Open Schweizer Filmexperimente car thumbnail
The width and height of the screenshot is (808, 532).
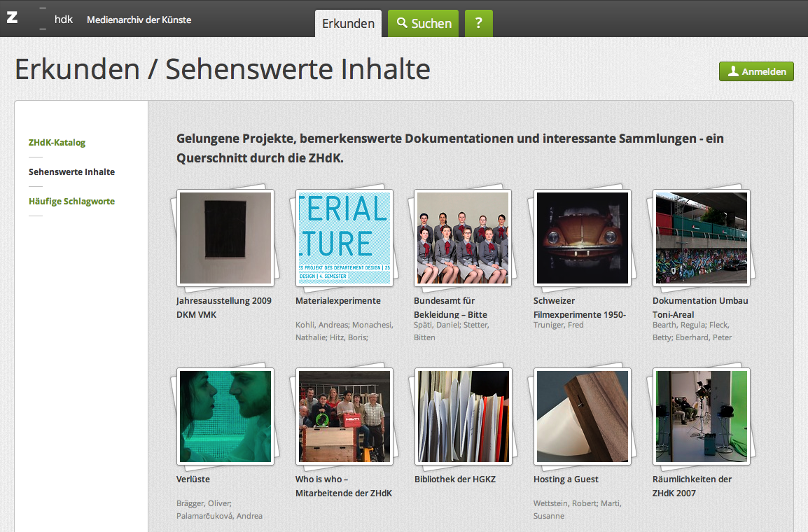tap(583, 238)
